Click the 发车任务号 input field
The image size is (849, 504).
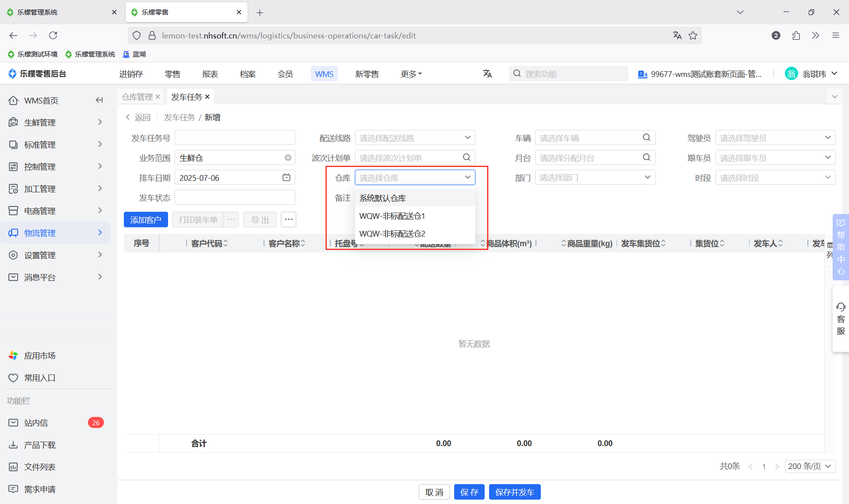(235, 138)
